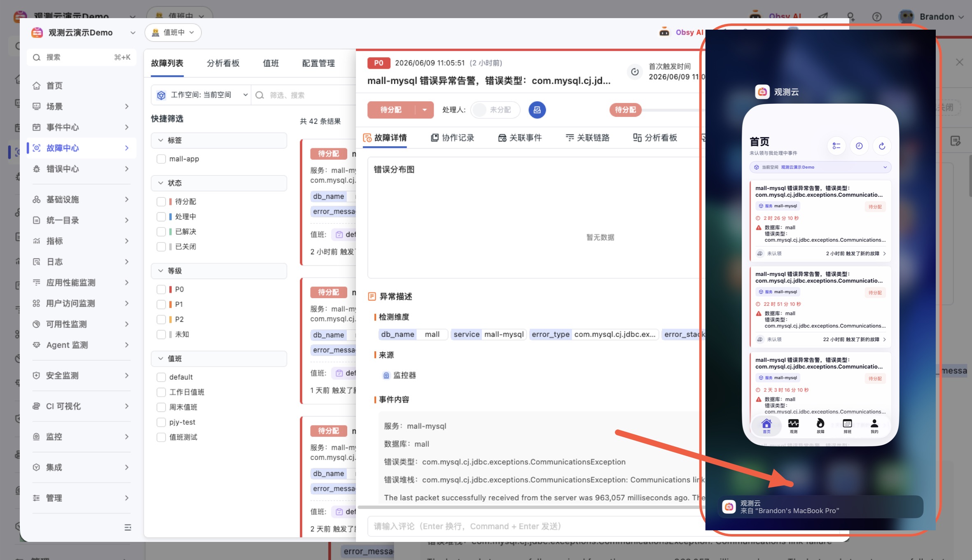Focus the 筛选、搜索 filter input
This screenshot has height=560, width=972.
click(x=304, y=95)
